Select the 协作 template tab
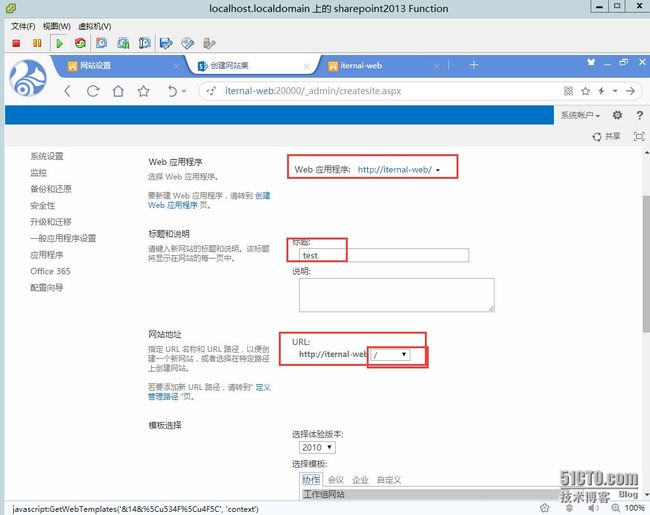650x515 pixels. coord(311,480)
